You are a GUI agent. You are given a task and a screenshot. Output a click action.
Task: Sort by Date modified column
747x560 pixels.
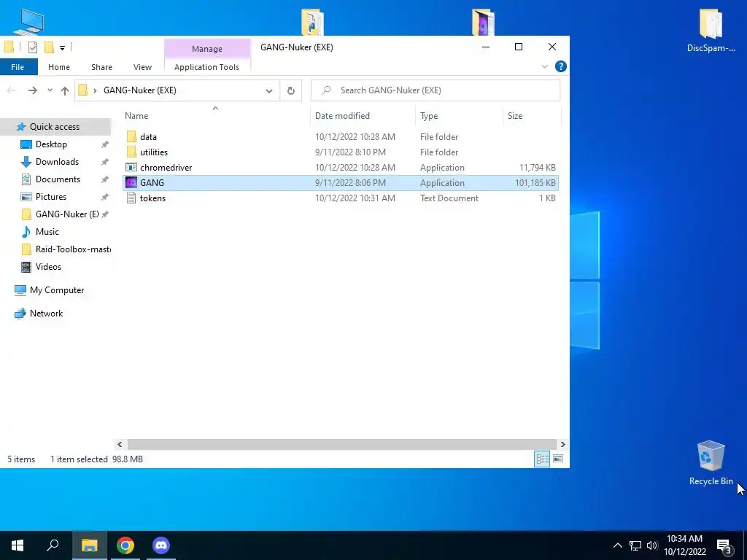pos(342,116)
